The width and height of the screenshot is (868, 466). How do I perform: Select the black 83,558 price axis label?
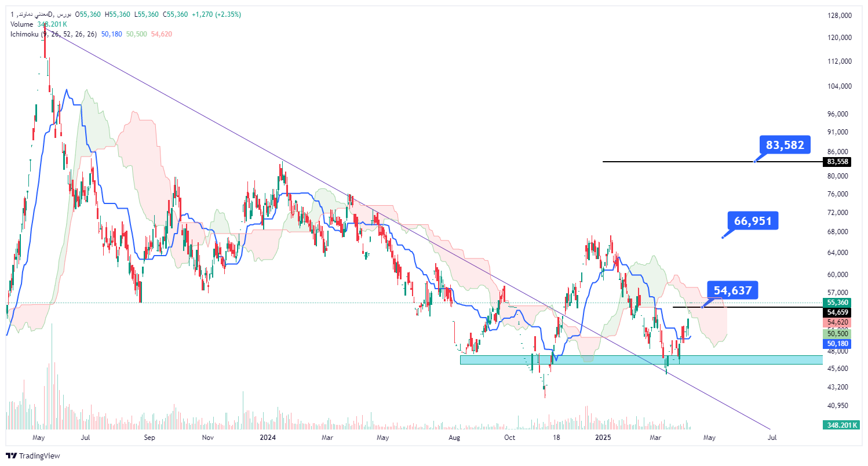(838, 162)
